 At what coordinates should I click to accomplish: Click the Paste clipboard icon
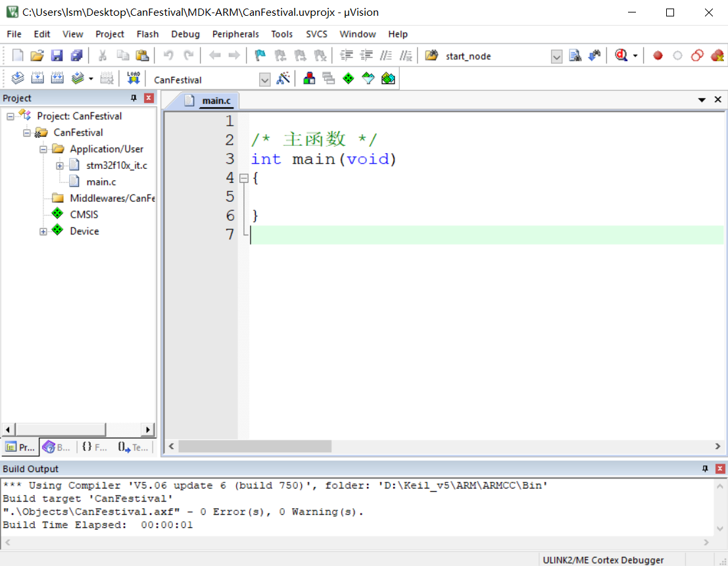point(142,56)
